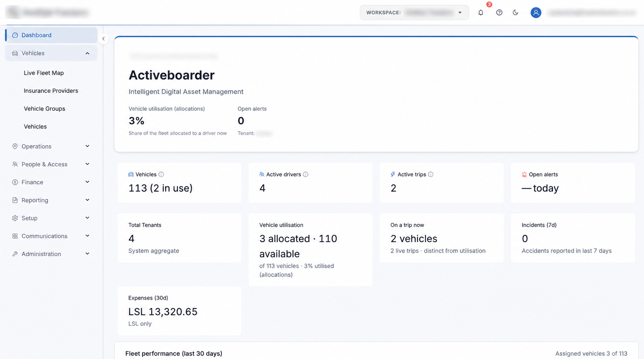Expand the Reporting menu chevron
The width and height of the screenshot is (644, 359).
tap(87, 200)
